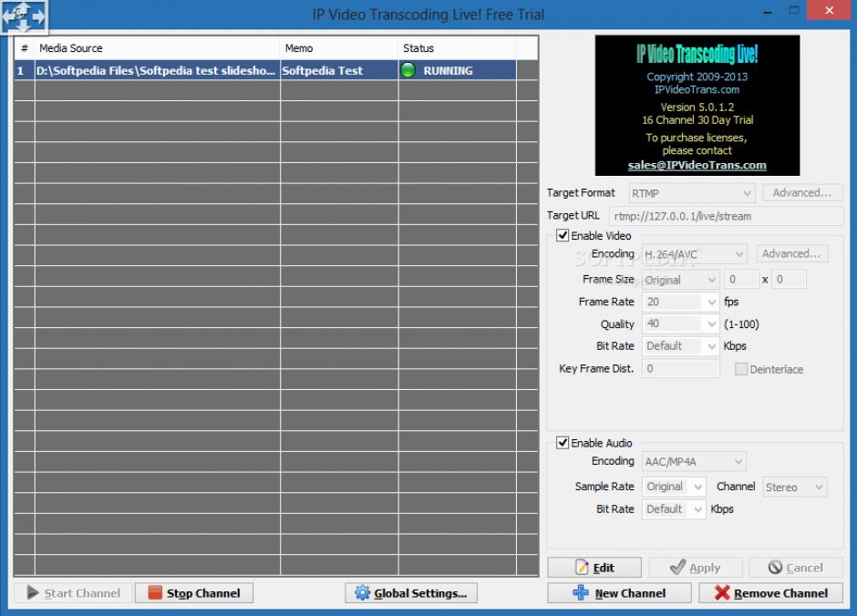Click the Apply button
This screenshot has height=616, width=857.
[696, 568]
